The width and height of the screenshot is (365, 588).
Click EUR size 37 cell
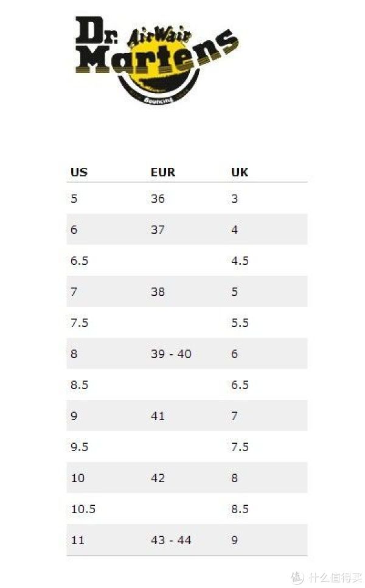click(x=158, y=229)
